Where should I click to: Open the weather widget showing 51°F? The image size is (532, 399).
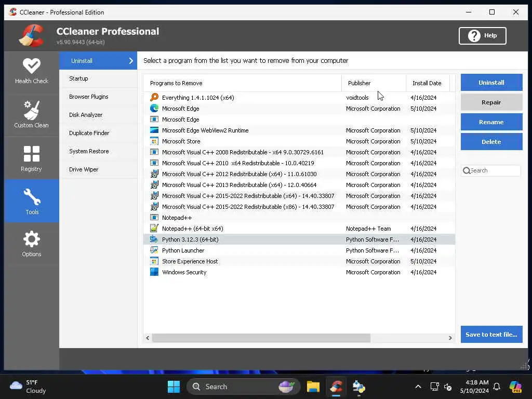(28, 387)
